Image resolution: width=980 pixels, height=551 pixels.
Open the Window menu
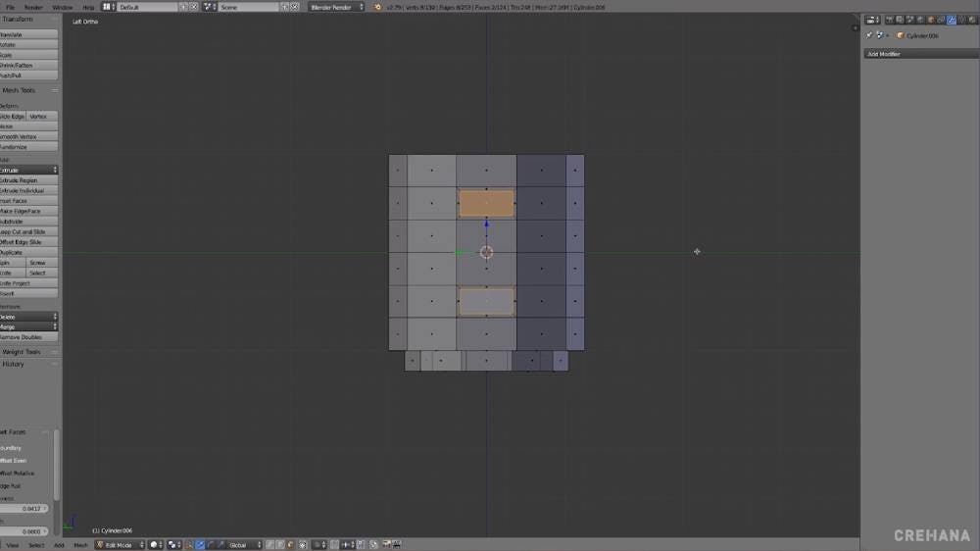coord(62,7)
